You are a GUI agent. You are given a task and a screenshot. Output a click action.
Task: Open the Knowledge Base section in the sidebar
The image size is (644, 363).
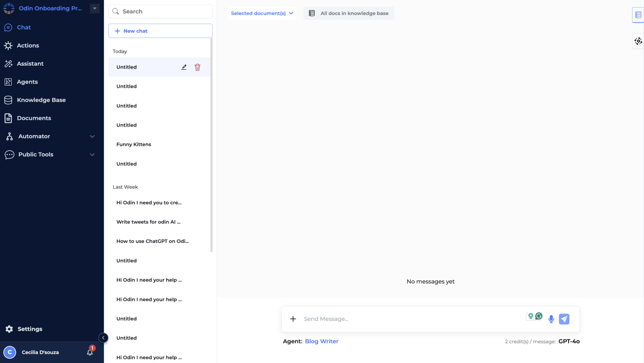pyautogui.click(x=41, y=100)
